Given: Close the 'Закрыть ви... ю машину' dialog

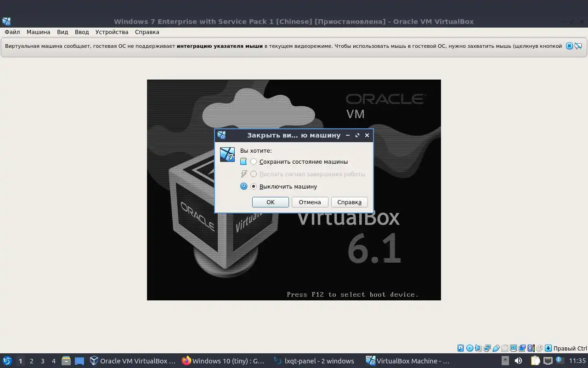Looking at the screenshot, I should click(x=367, y=135).
